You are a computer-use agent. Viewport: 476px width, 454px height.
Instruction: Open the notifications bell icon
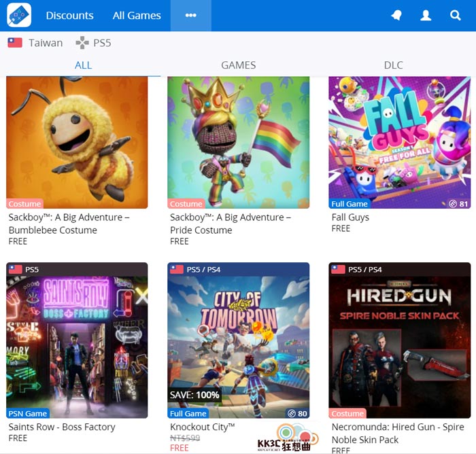coord(396,15)
